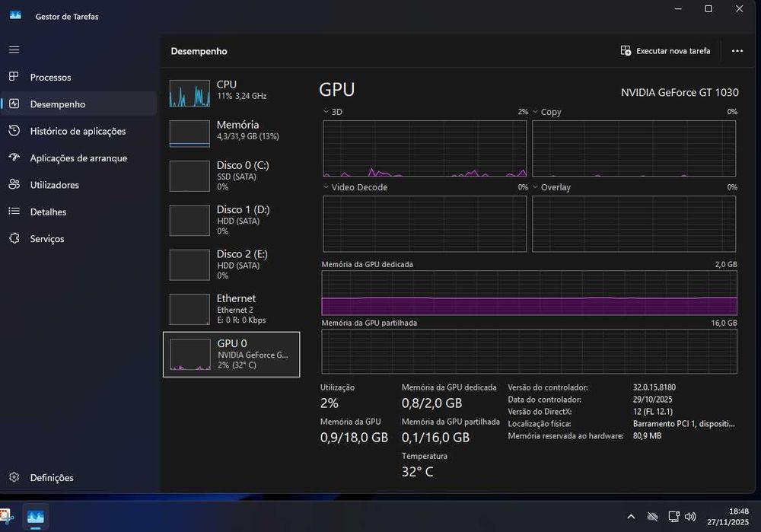Click the network display tray icon
The height and width of the screenshot is (532, 761).
coord(673,517)
